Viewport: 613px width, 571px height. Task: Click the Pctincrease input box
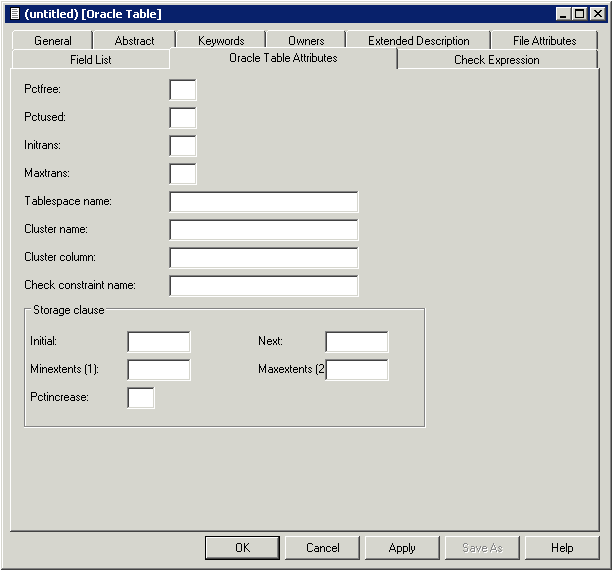(x=141, y=398)
